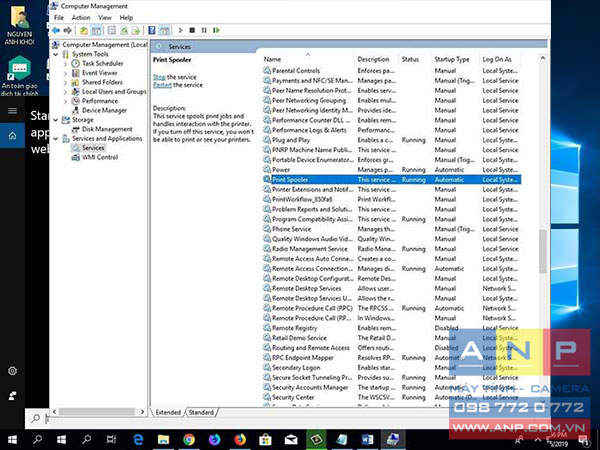This screenshot has width=600, height=450.
Task: Click the services list vertical scrollbar thumb
Action: click(x=543, y=251)
